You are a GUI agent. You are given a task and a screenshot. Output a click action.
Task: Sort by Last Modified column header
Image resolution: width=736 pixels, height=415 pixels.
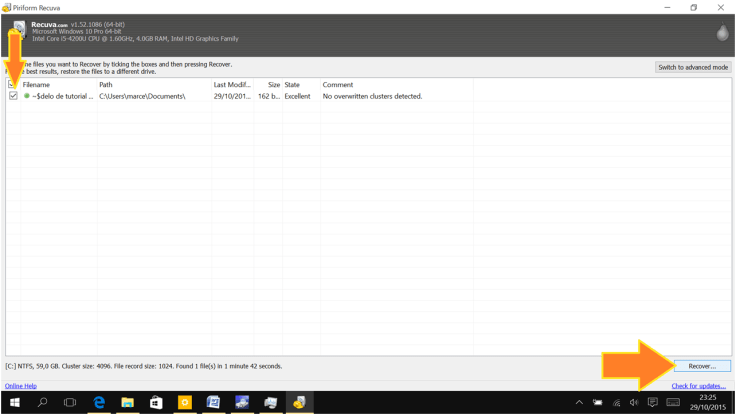tap(231, 85)
